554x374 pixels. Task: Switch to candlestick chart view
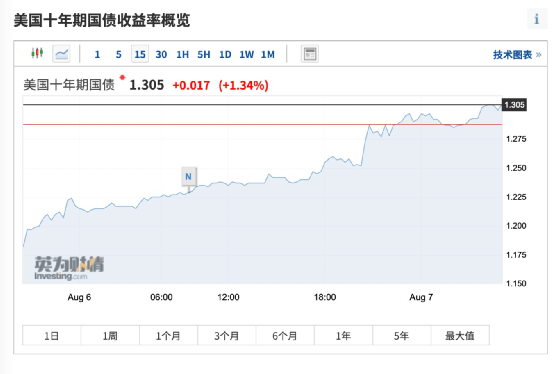[x=37, y=53]
